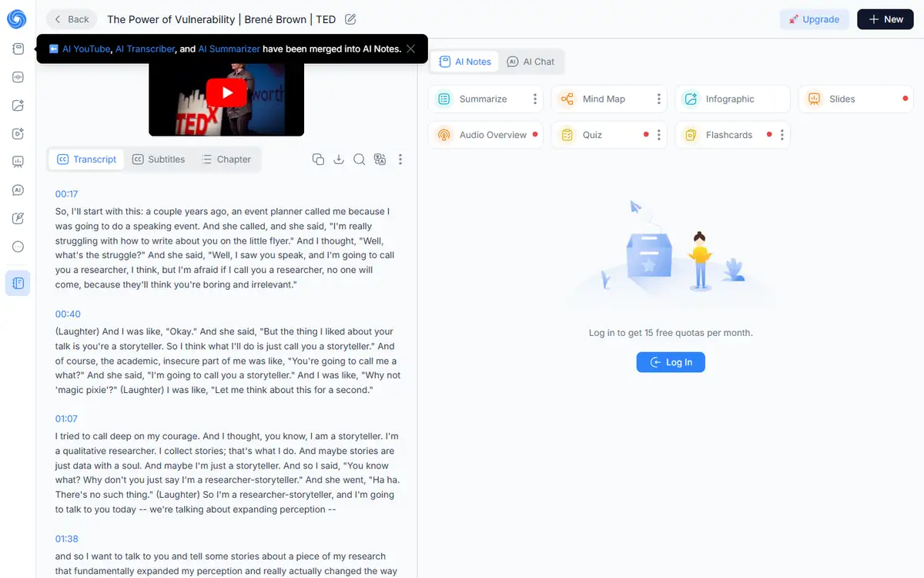This screenshot has height=578, width=924.
Task: Generate Slides
Action: point(856,99)
